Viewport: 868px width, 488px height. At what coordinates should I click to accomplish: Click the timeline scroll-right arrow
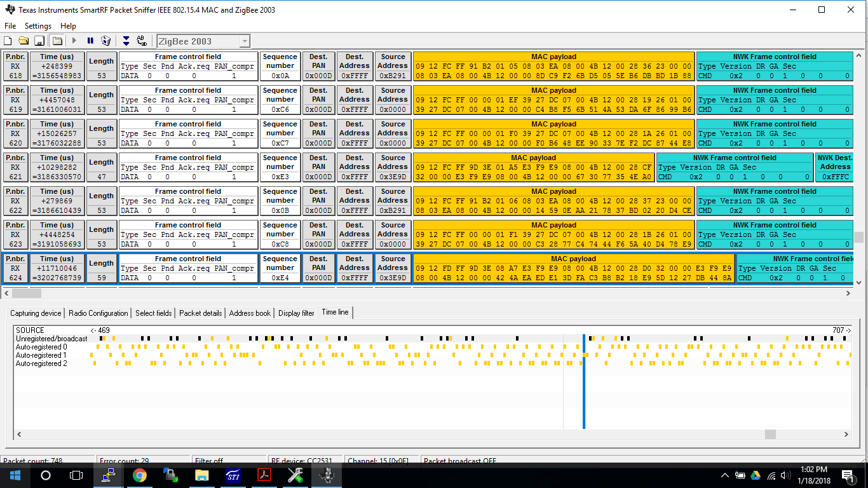point(846,434)
